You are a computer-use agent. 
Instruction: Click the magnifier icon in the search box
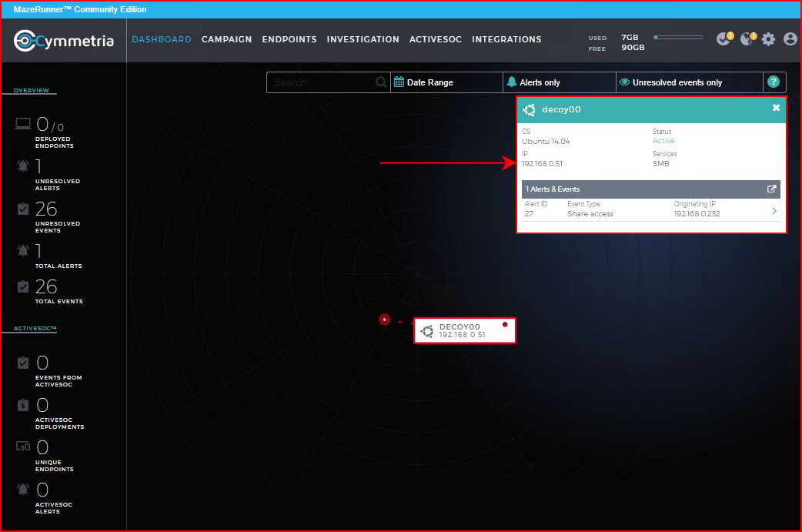click(381, 82)
